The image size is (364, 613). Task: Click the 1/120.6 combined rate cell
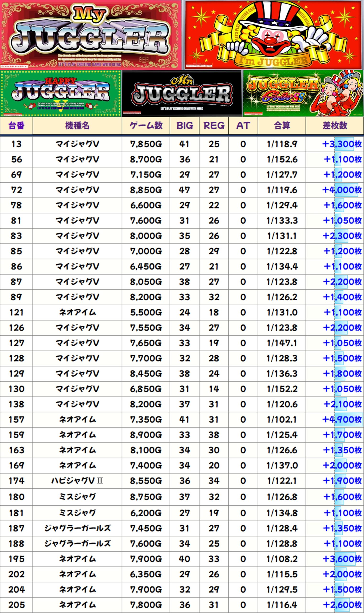click(282, 404)
